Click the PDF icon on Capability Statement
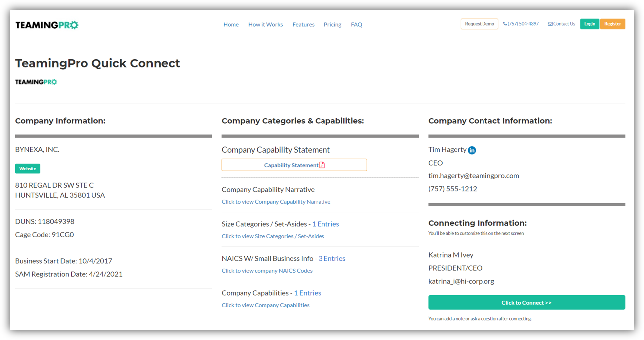 coord(322,165)
